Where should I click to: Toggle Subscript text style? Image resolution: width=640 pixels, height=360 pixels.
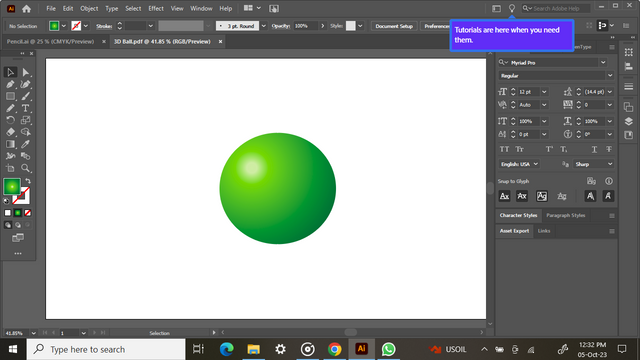564,149
